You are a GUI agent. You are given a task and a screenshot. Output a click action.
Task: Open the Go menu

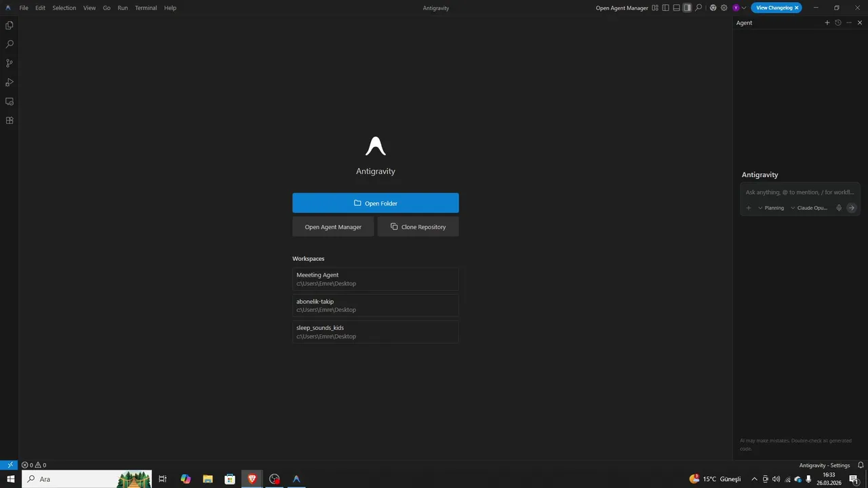(106, 8)
